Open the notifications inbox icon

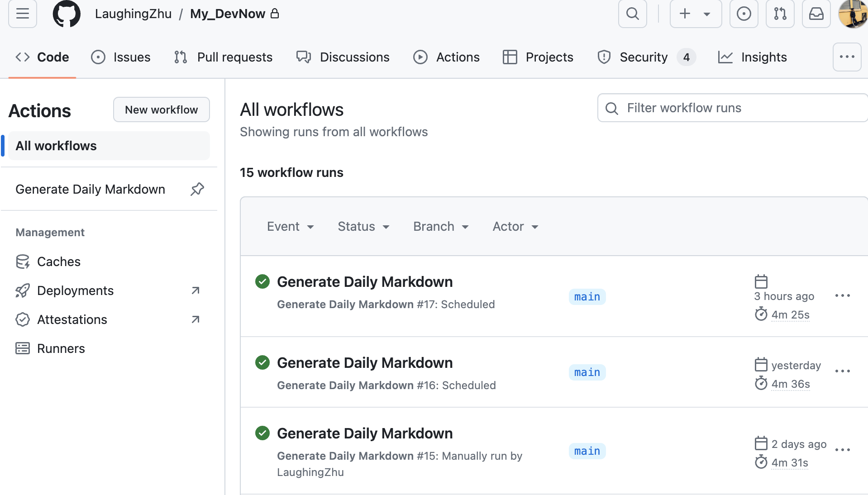pyautogui.click(x=816, y=14)
